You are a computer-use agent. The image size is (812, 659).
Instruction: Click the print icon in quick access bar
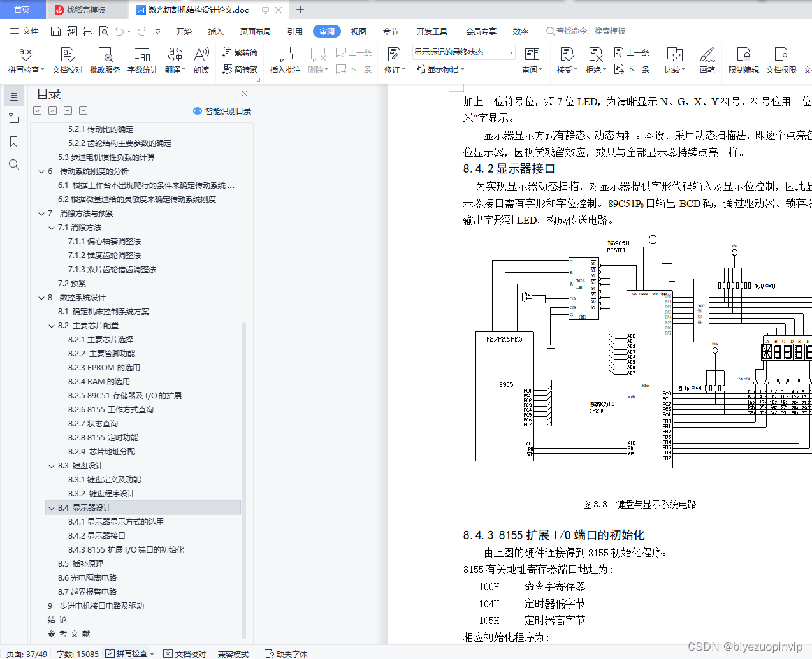[x=88, y=31]
